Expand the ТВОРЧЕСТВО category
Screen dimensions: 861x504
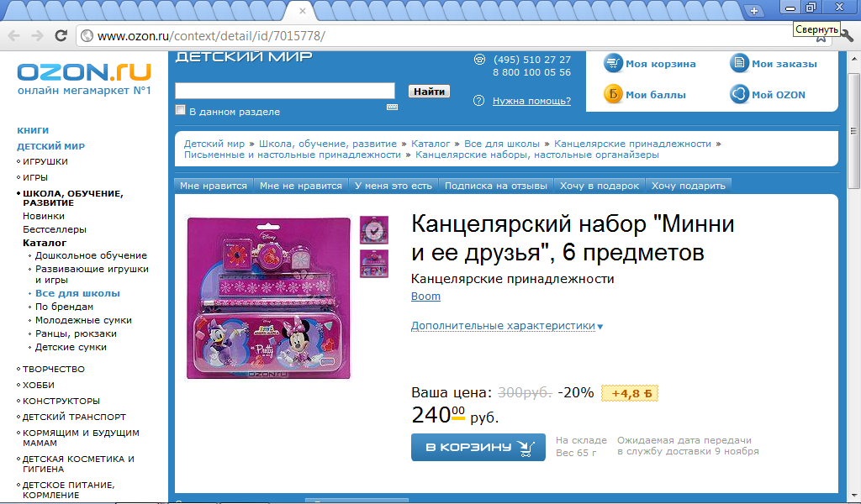53,369
